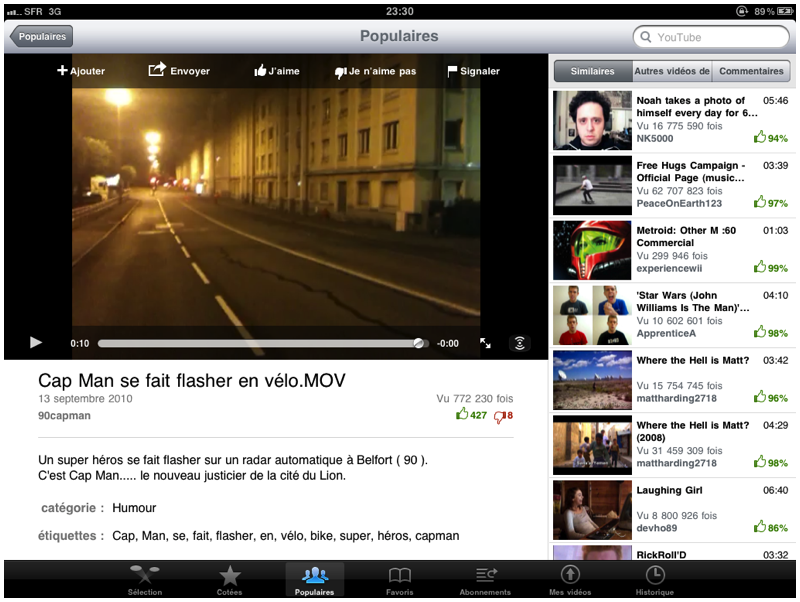
Task: Click the 97% rating thumb for Free Hugs
Action: pos(760,202)
